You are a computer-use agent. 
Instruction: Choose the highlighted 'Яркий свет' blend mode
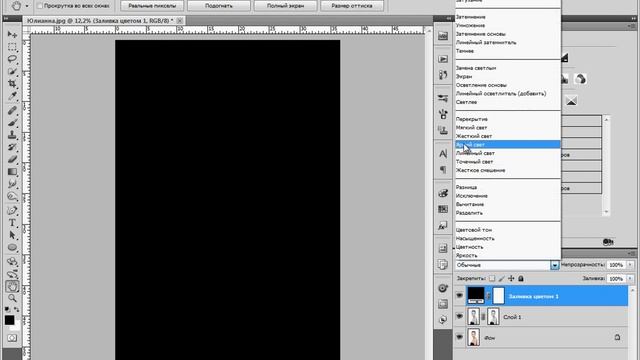[507, 144]
